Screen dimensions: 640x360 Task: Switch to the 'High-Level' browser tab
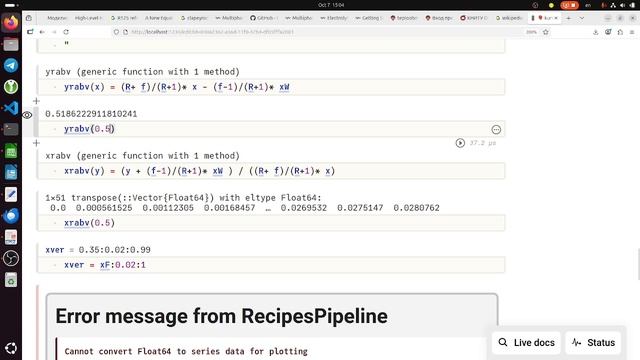tap(89, 18)
